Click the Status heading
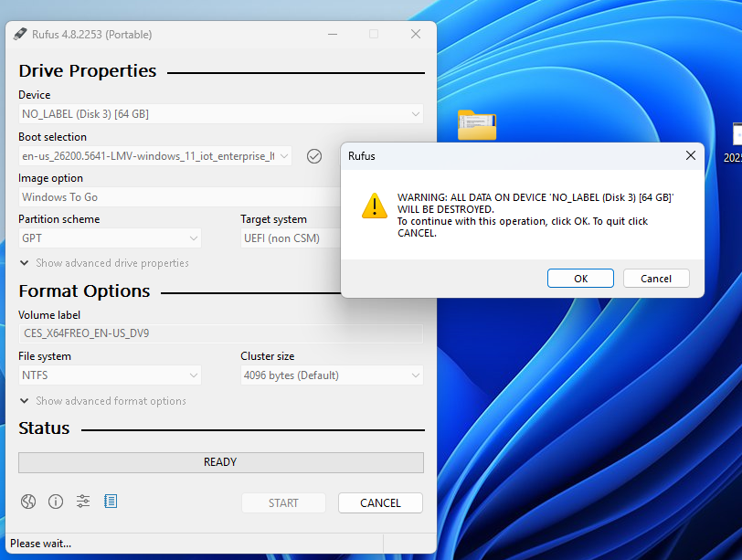Viewport: 742px width, 560px height. tap(44, 428)
